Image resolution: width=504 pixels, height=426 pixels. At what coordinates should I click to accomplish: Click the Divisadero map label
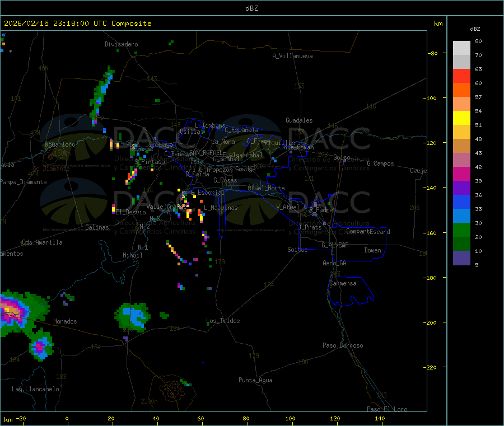tap(121, 44)
